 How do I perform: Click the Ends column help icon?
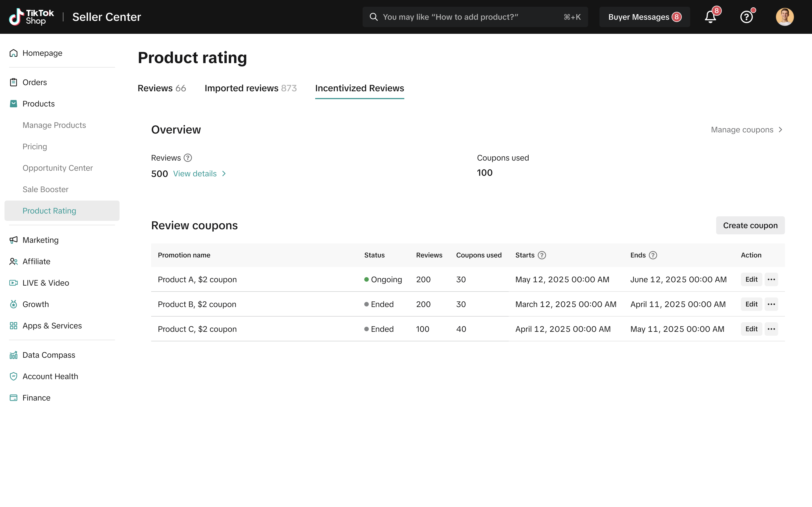(x=653, y=255)
